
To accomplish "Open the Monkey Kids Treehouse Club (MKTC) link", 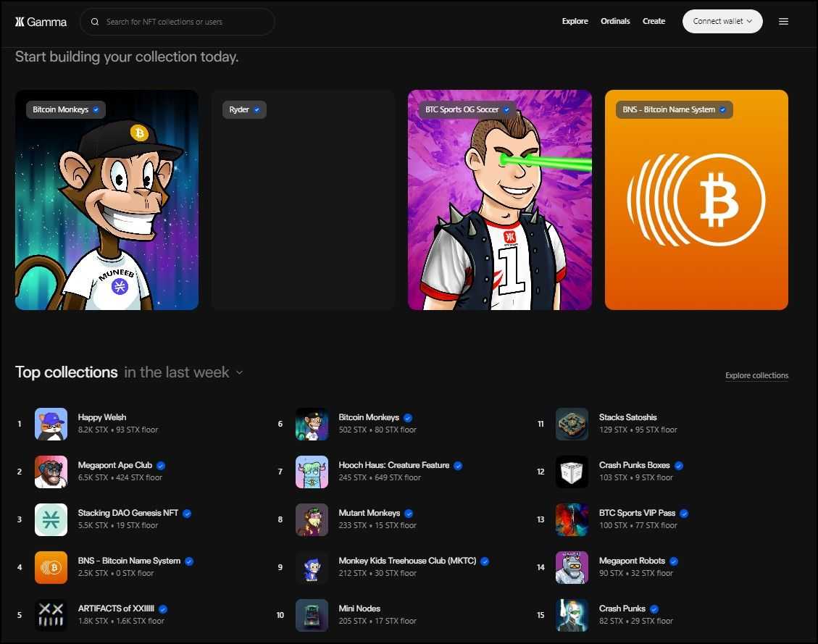I will pos(406,561).
